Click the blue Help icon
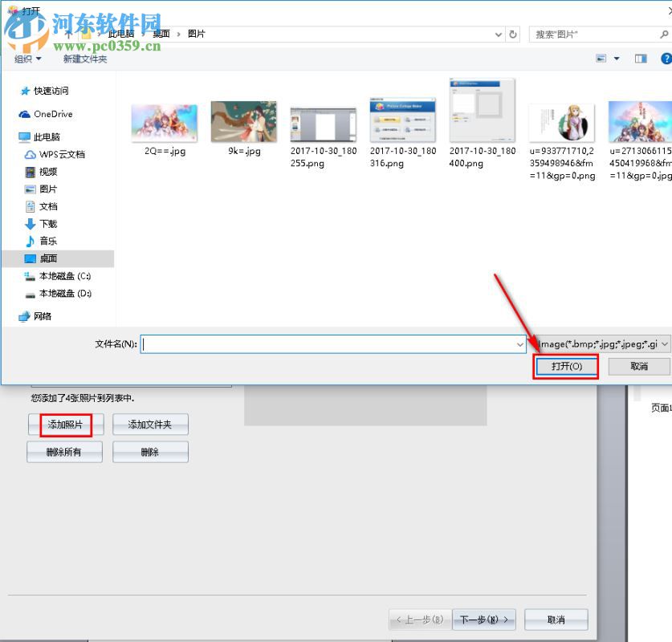672x642 pixels. click(665, 58)
